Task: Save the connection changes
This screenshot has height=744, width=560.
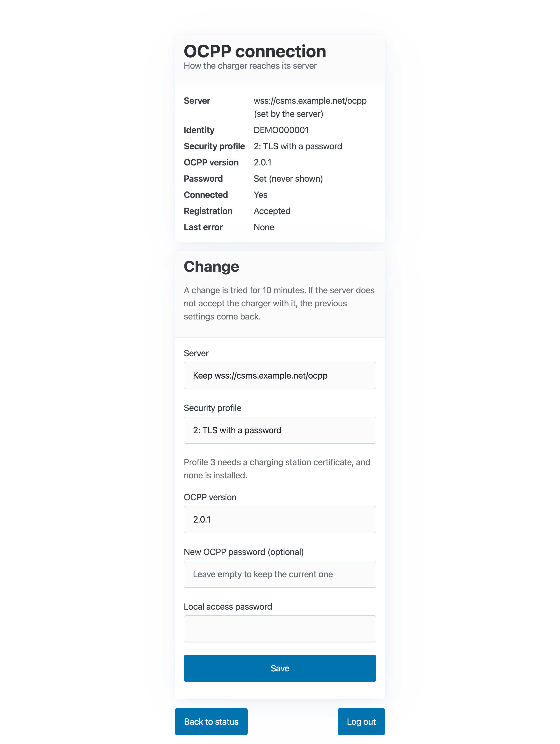Action: point(280,668)
